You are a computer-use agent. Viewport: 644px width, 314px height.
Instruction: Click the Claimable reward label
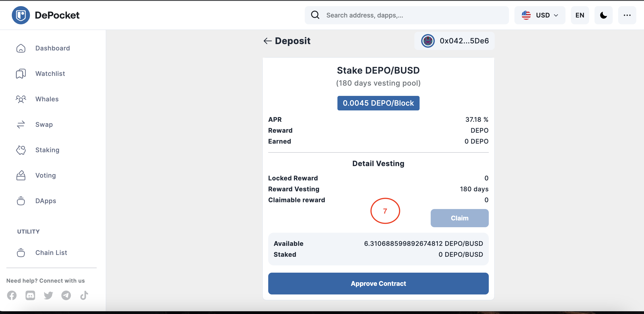pos(297,200)
